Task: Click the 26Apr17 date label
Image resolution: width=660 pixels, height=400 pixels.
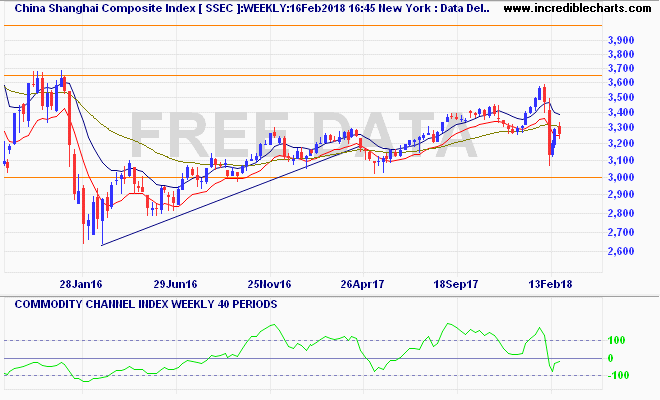Action: tap(362, 284)
